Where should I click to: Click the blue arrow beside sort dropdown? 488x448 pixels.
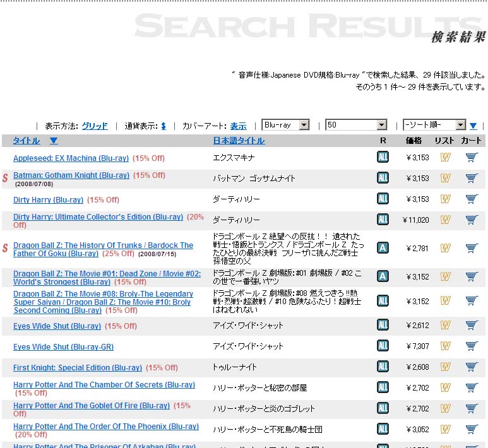(x=473, y=126)
